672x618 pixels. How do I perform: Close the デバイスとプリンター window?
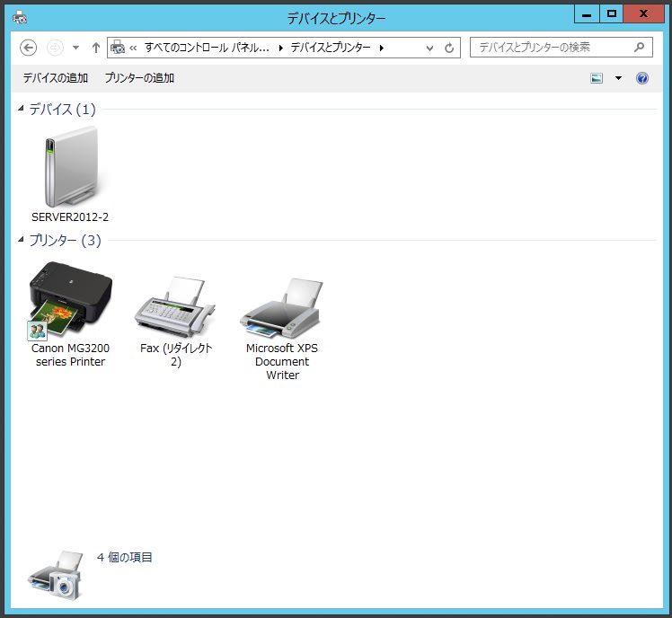tap(643, 14)
